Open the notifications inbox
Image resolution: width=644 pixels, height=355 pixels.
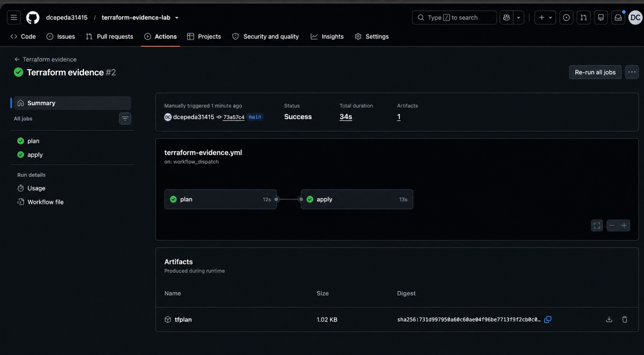[618, 17]
